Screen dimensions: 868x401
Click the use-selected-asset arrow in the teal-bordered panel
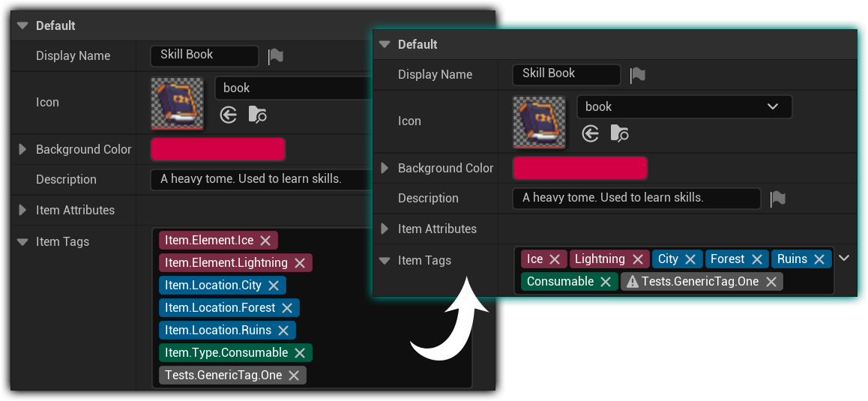591,133
